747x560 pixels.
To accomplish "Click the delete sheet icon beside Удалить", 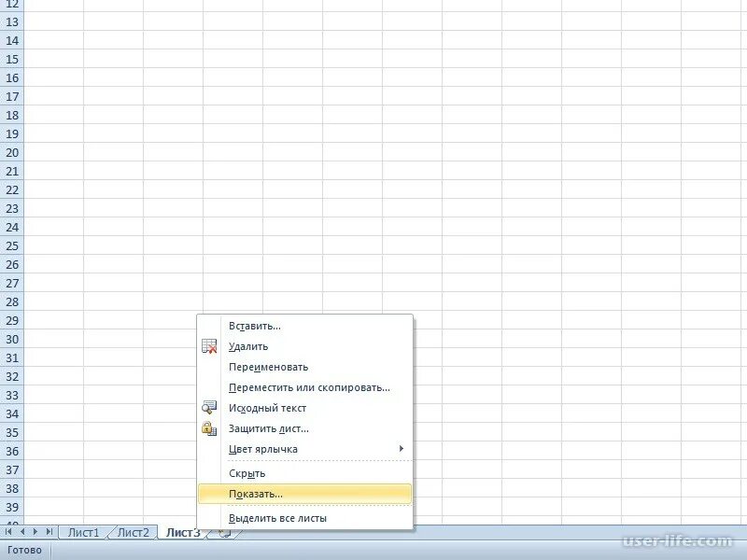I will [209, 346].
